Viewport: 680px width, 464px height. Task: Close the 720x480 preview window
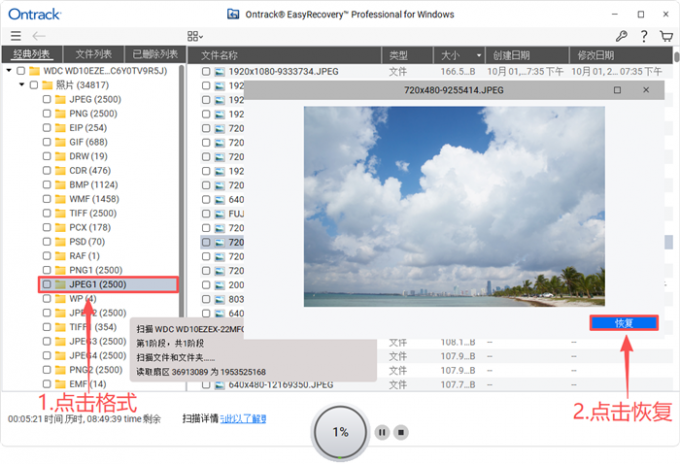click(x=646, y=90)
